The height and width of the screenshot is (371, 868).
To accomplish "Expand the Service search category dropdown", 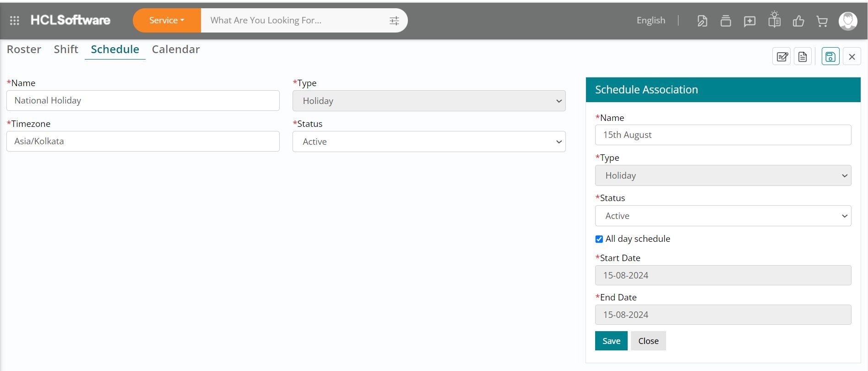I will click(x=167, y=21).
